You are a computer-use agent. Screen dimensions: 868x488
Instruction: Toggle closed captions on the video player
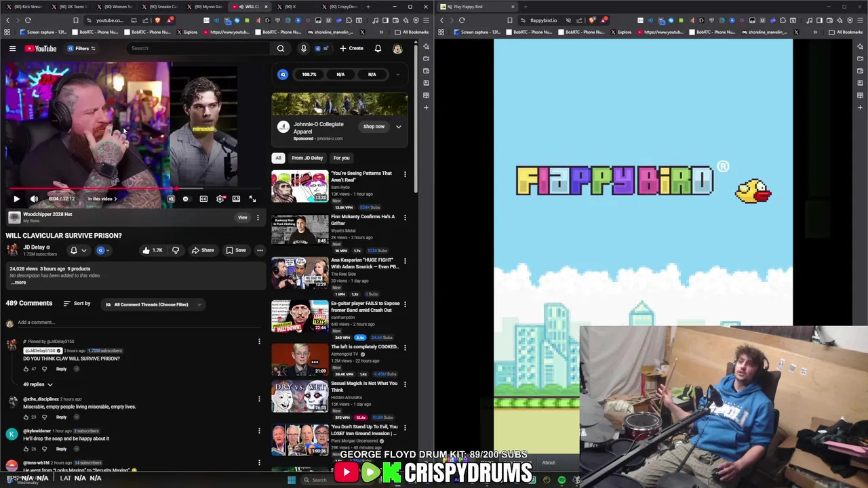(203, 199)
